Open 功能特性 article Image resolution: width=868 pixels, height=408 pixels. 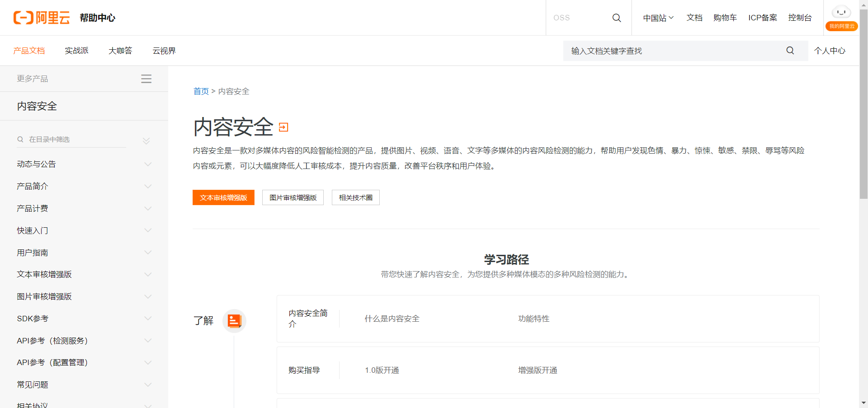tap(534, 319)
